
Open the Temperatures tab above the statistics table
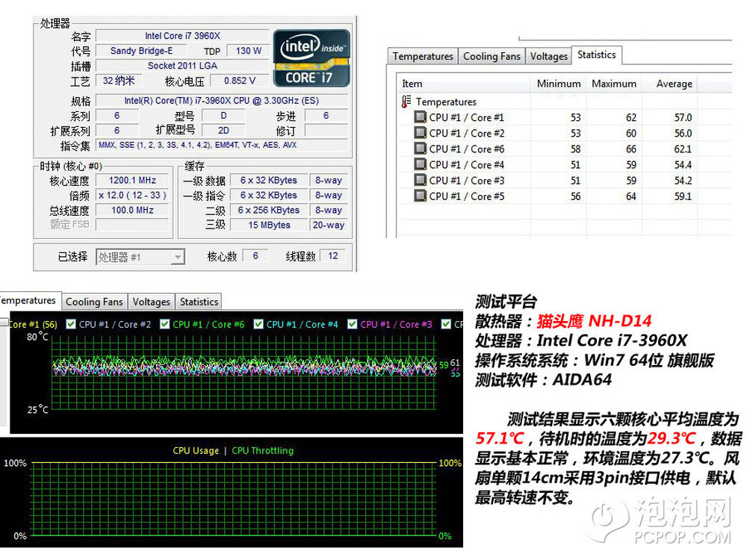click(x=423, y=56)
